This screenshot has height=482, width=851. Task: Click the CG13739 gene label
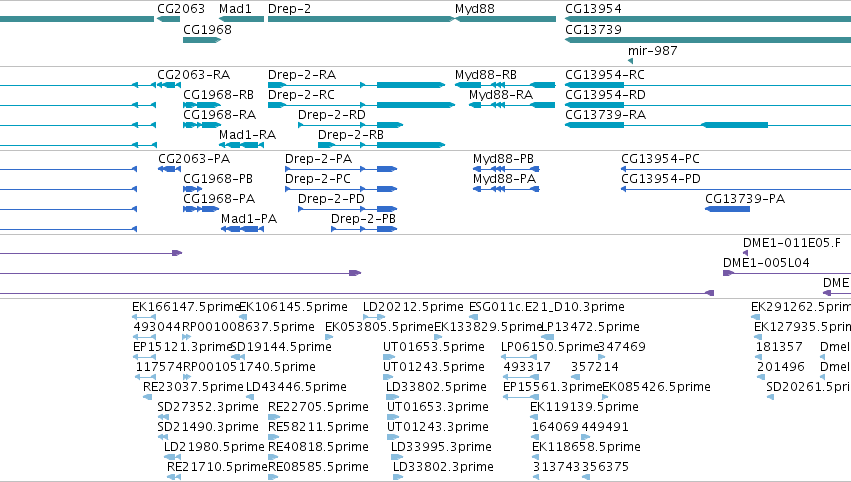click(593, 30)
